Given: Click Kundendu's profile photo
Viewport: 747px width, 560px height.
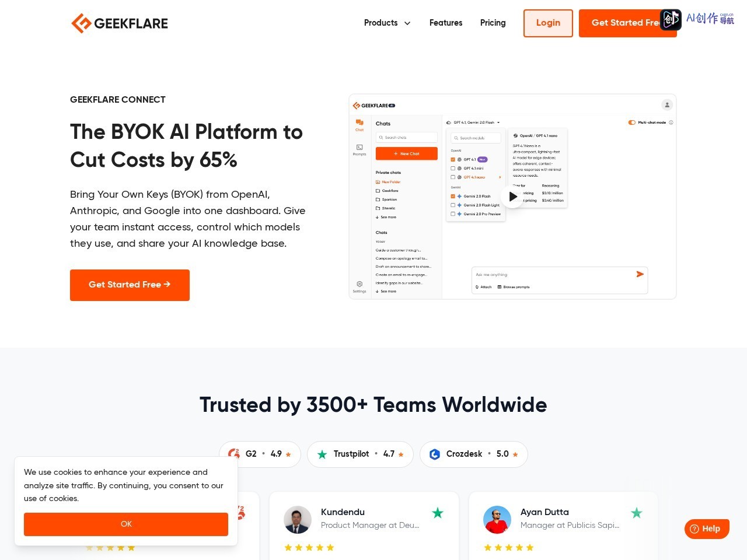Looking at the screenshot, I should click(x=298, y=520).
